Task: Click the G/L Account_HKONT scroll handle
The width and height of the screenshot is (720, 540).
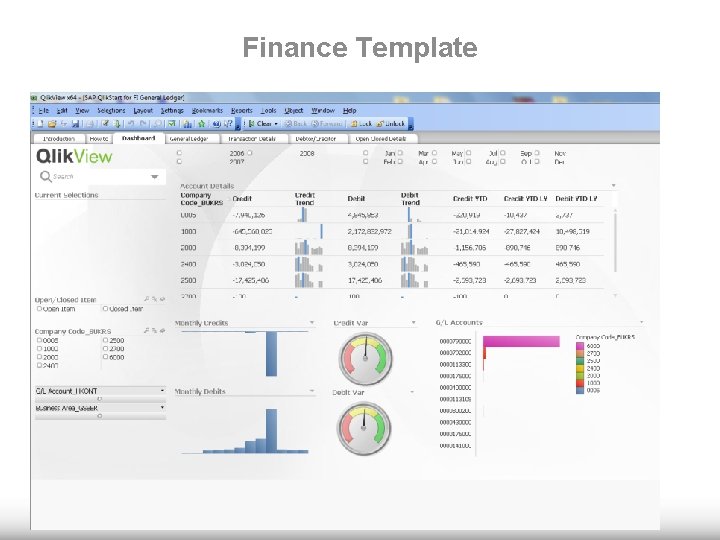Action: (100, 399)
